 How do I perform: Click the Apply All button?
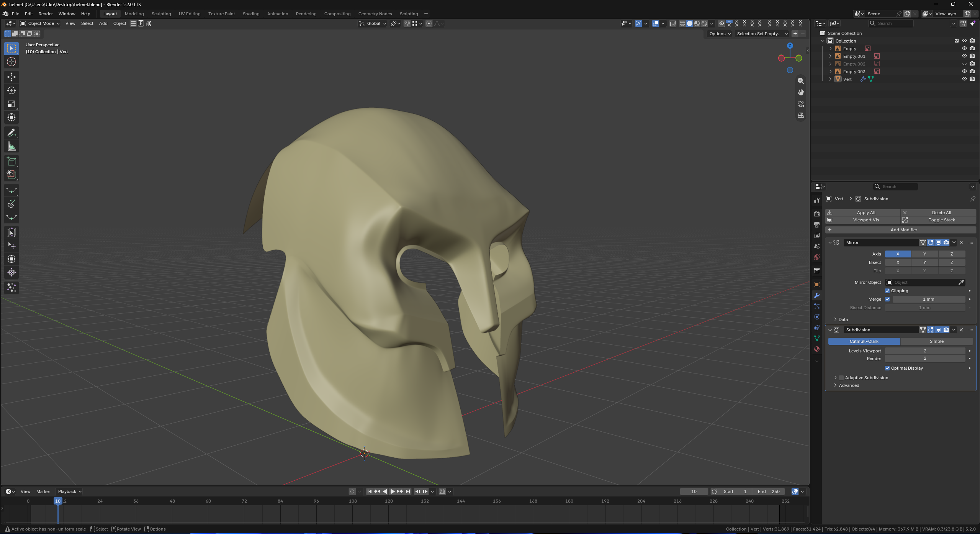[863, 213]
